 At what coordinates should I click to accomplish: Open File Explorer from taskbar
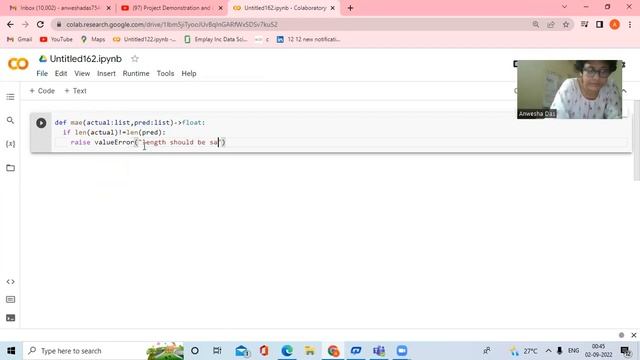pyautogui.click(x=310, y=351)
